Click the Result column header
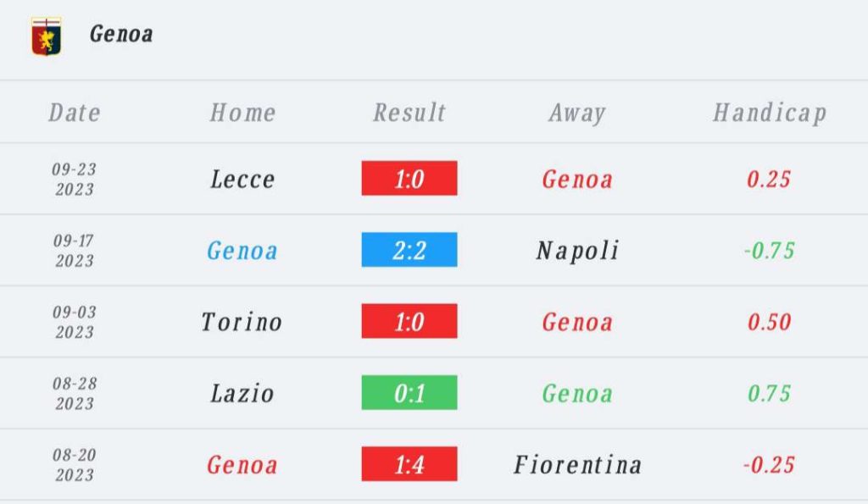 pyautogui.click(x=409, y=113)
